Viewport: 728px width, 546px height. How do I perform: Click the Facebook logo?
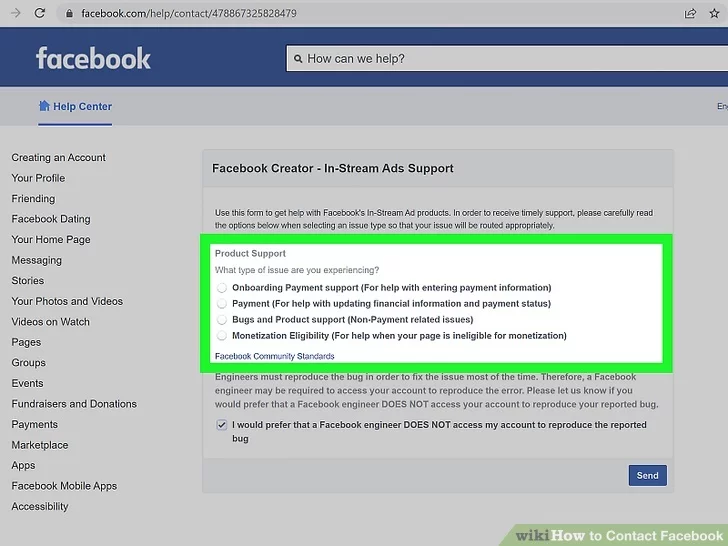(x=93, y=58)
